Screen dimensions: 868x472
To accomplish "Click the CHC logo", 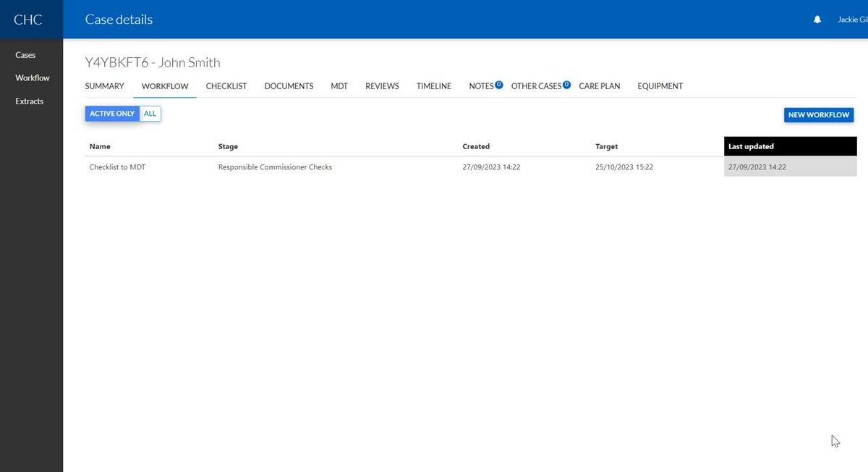I will tap(28, 20).
